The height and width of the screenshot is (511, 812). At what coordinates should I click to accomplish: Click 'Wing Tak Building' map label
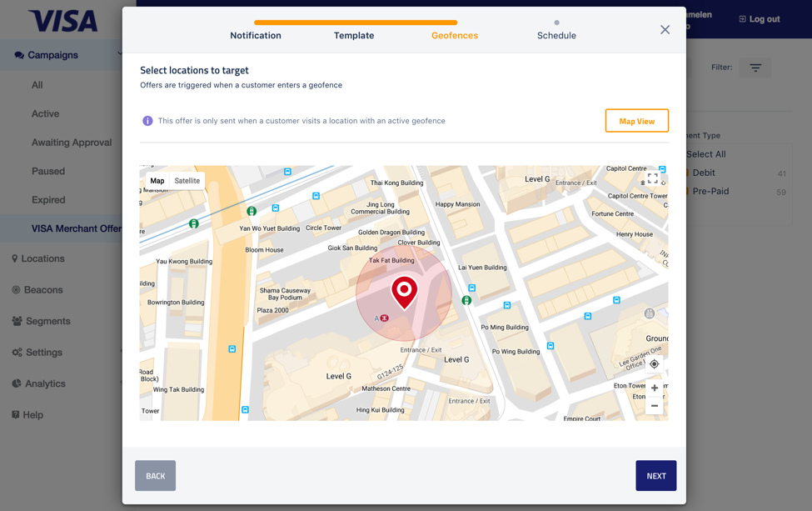coord(179,390)
